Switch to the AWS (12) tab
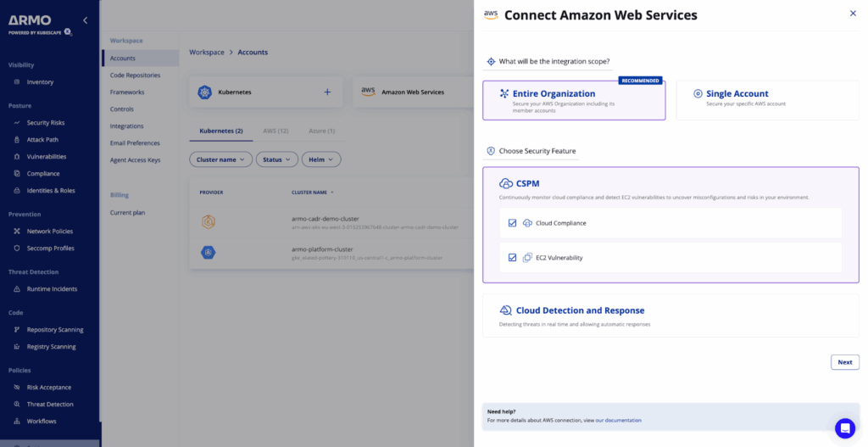This screenshot has width=868, height=447. coord(275,131)
